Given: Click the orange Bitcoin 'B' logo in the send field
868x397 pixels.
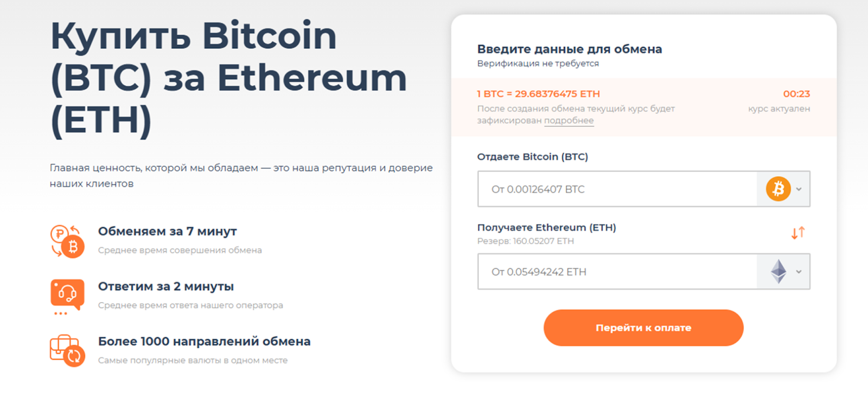Looking at the screenshot, I should pyautogui.click(x=778, y=189).
